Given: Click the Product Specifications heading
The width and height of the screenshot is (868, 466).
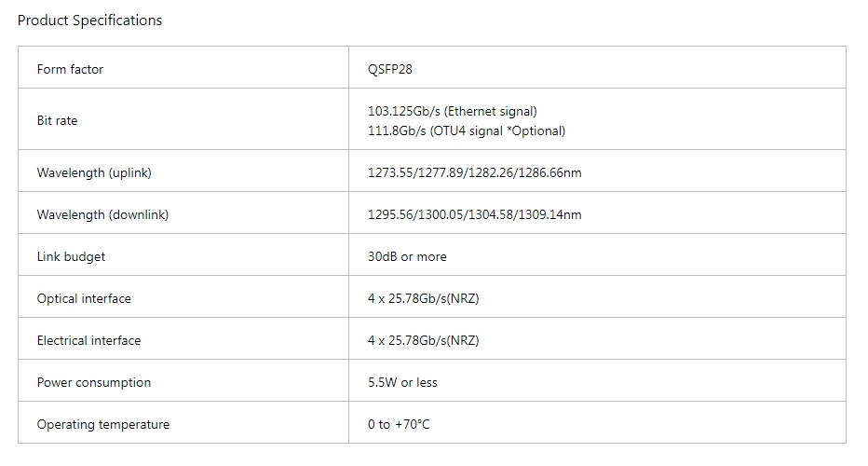Looking at the screenshot, I should [x=89, y=21].
